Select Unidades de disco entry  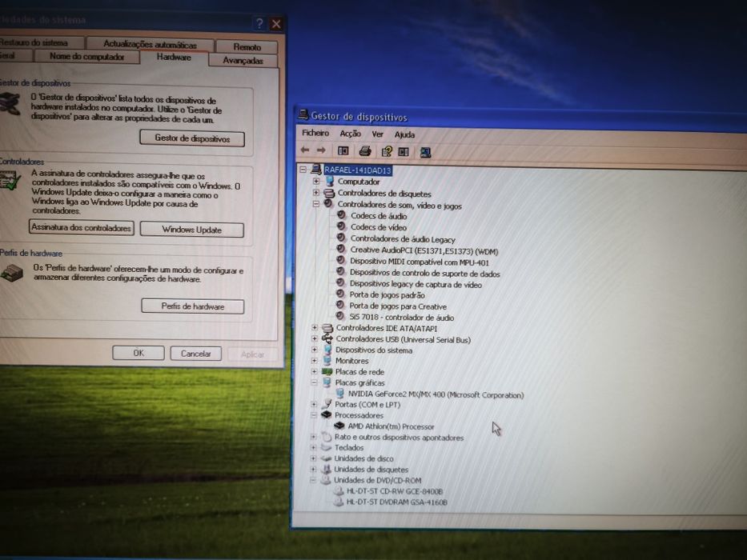pos(363,458)
